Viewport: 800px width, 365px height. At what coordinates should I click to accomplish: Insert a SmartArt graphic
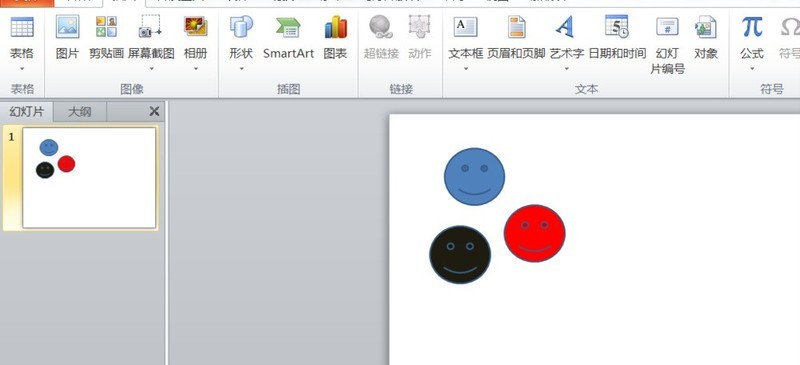pyautogui.click(x=288, y=37)
